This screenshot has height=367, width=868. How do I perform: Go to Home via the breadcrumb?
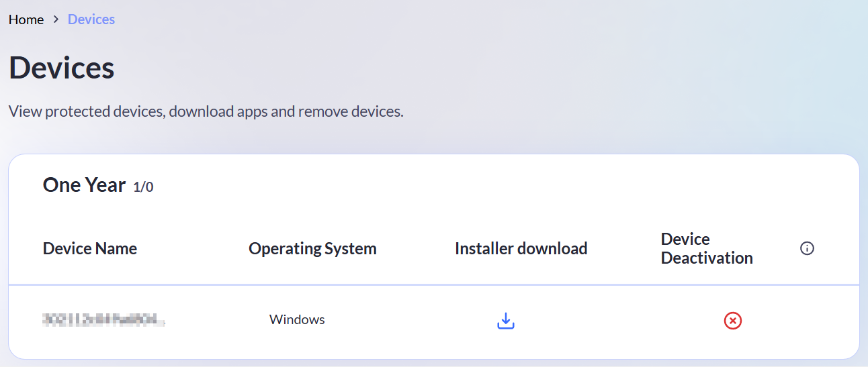coord(26,20)
